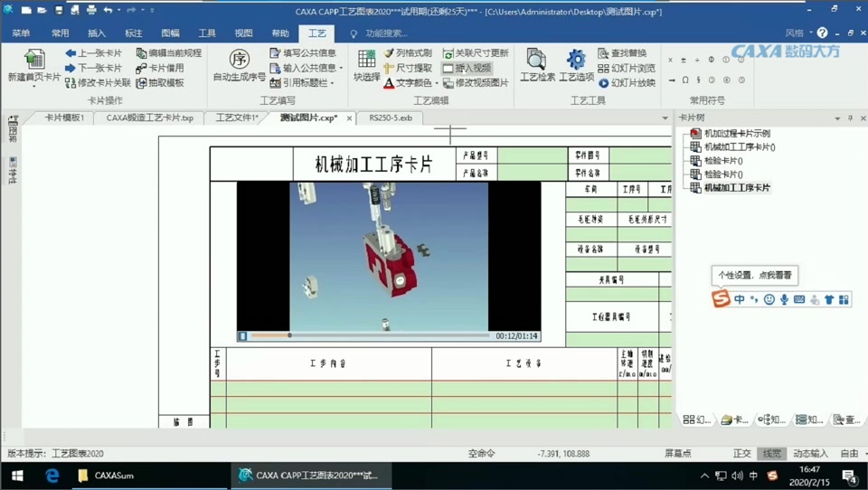Start 幻灯片放映 slide show

(627, 83)
